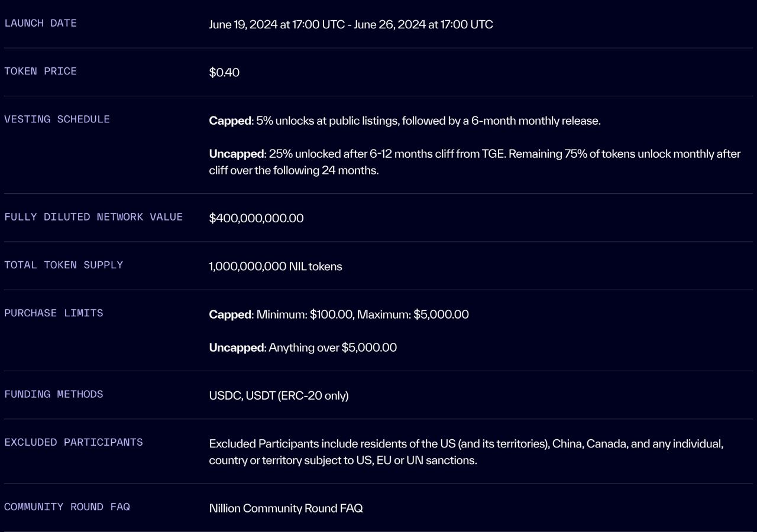Click the Uncapped vesting cliff paragraph
The height and width of the screenshot is (532, 757).
coord(475,162)
